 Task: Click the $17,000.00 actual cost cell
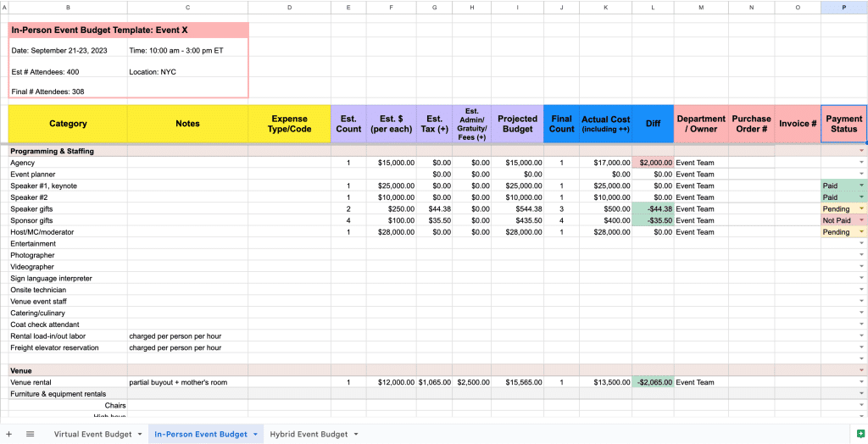[x=605, y=163]
